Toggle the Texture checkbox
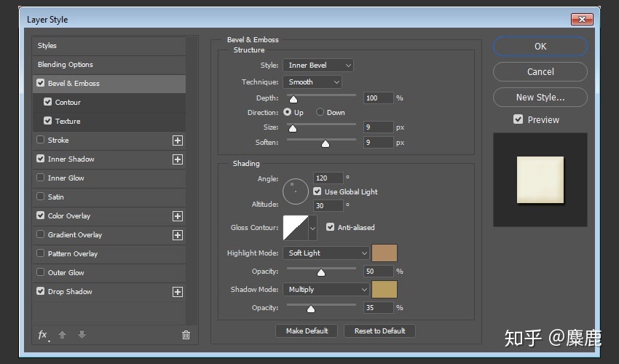 (48, 121)
